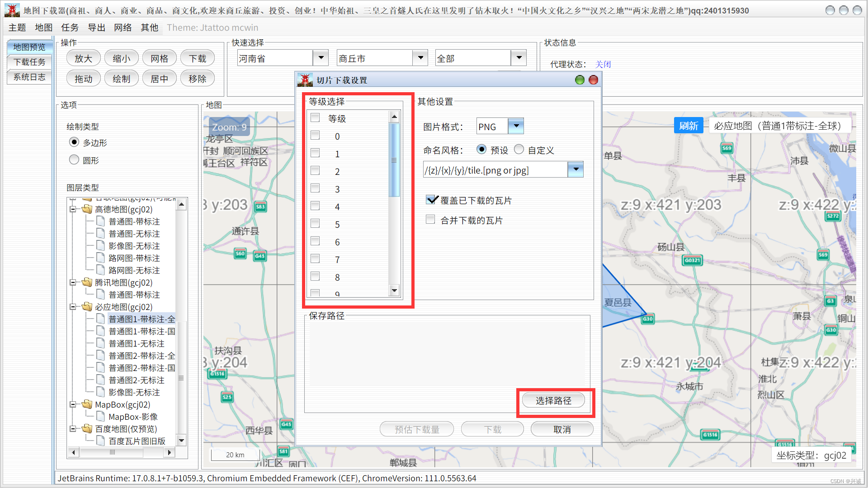Click the app logo in dialog title
Image resolution: width=868 pixels, height=488 pixels.
[305, 80]
